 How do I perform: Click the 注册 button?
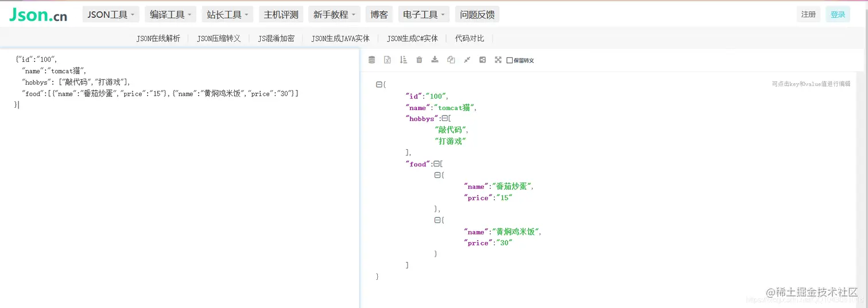point(808,14)
